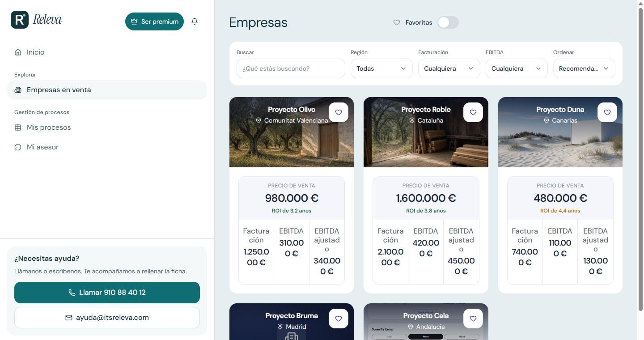
Task: Click the Releva logo icon
Action: point(20,20)
